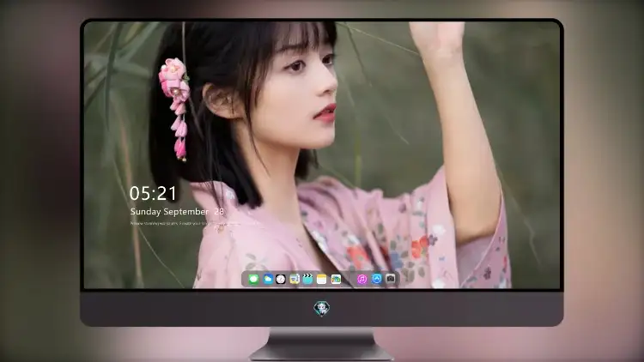Click the mascot logo on monitor chin
Viewport: 644px width, 362px height.
click(322, 309)
